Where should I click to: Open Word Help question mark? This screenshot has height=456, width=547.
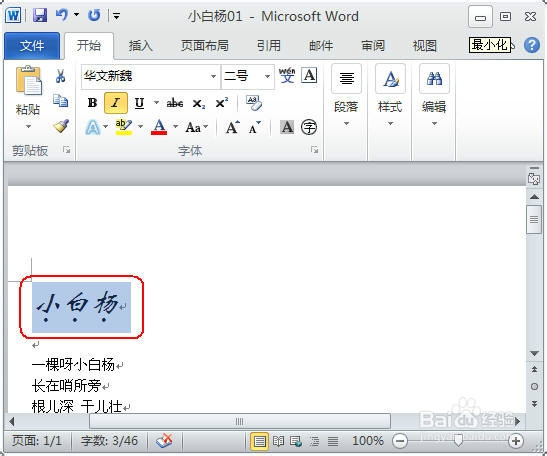[532, 45]
